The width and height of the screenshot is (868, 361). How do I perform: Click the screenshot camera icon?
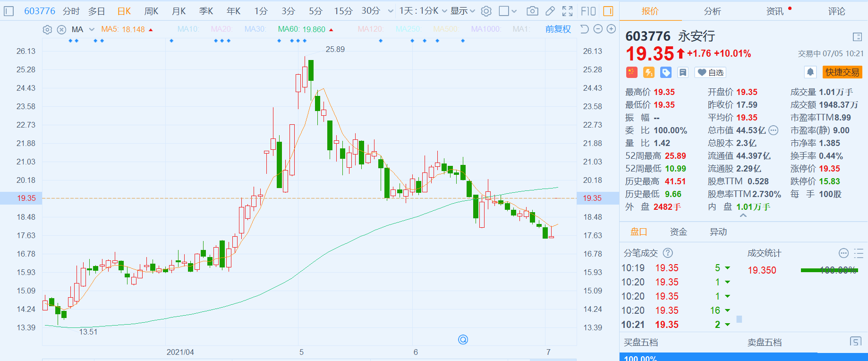532,11
